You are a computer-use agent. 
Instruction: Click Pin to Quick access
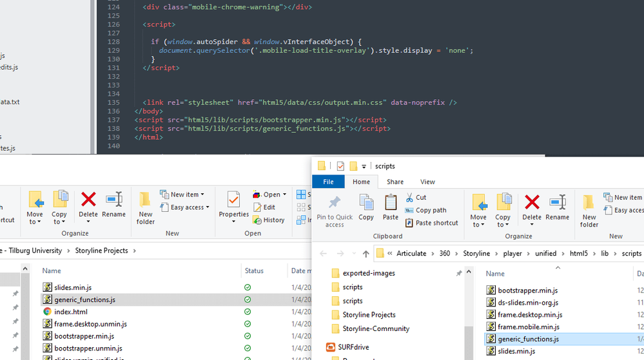335,210
